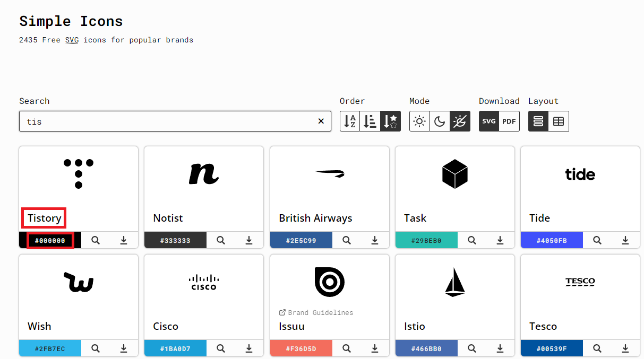Sort icons by search relevance
Viewport: 644px width, 359px height.
[x=391, y=121]
